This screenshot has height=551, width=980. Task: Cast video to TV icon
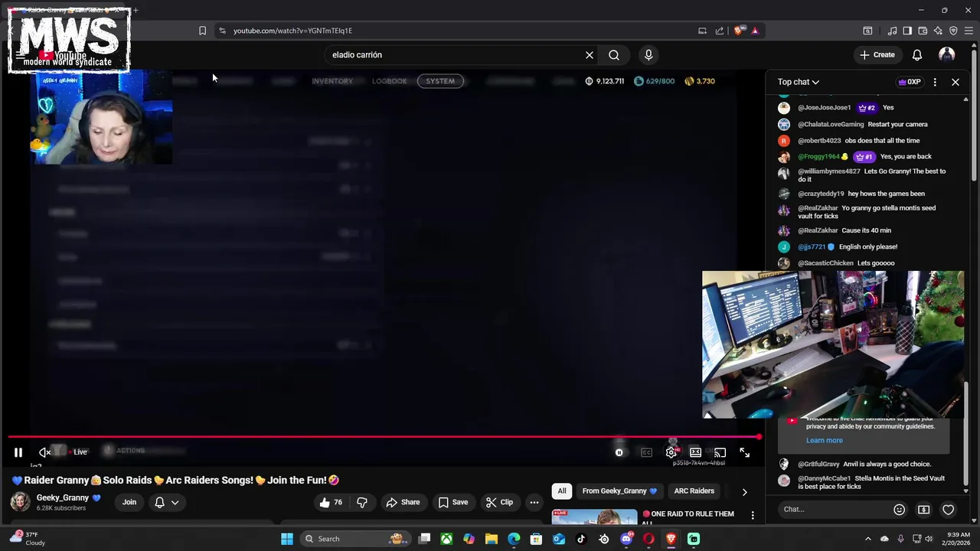(x=720, y=452)
